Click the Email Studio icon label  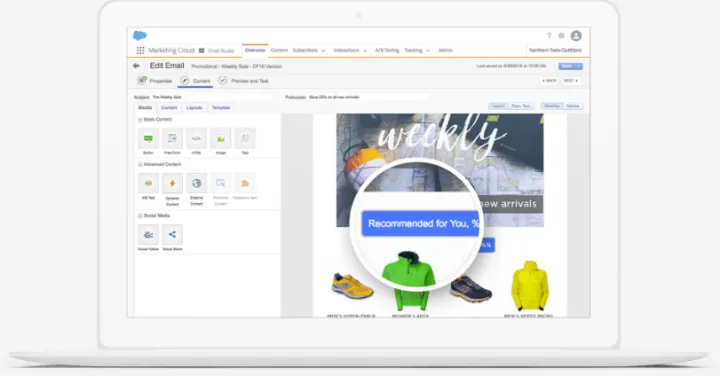tap(216, 51)
